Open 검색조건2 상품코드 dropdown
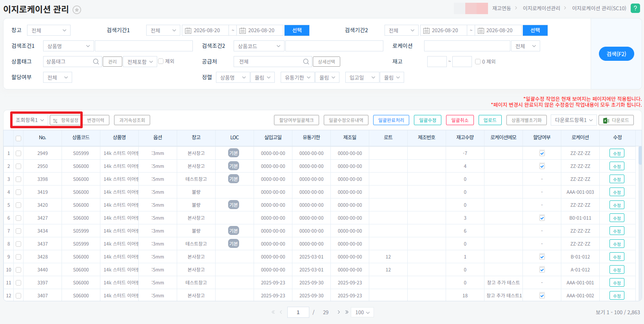The image size is (644, 324). [x=259, y=46]
